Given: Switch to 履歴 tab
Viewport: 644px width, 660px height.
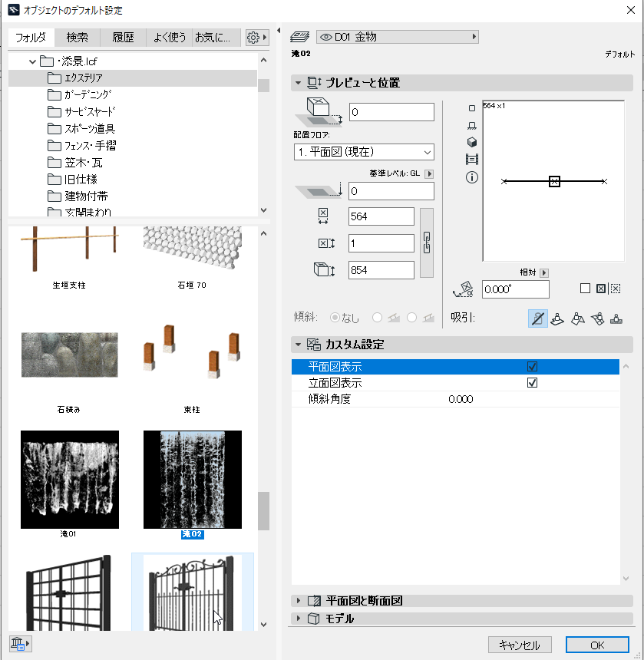Looking at the screenshot, I should (x=123, y=38).
